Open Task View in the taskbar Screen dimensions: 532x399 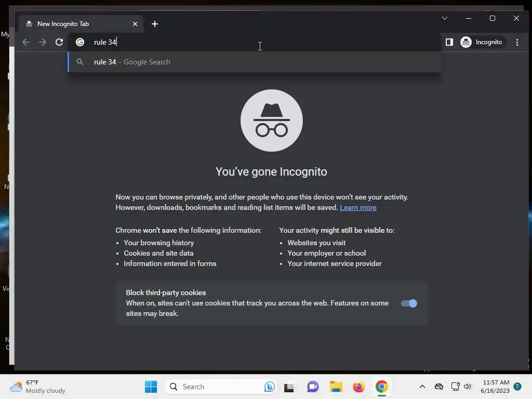(289, 387)
